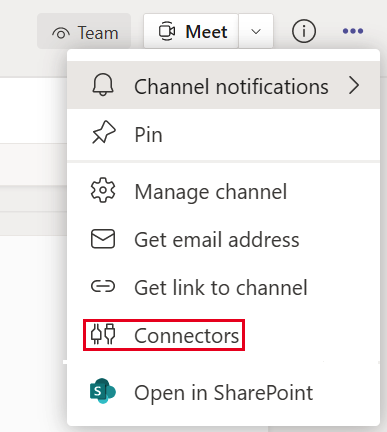Screen dimensions: 387x432
Task: Open channel info pane icon
Action: tap(304, 31)
